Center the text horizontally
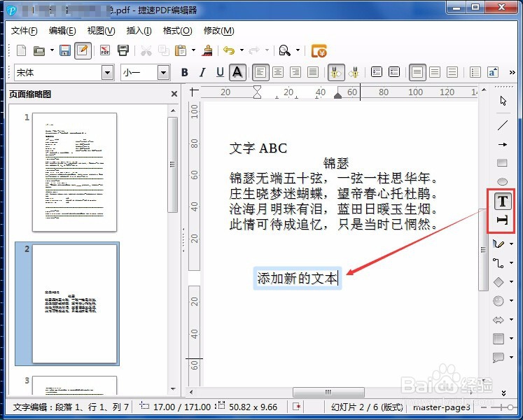The width and height of the screenshot is (523, 420). [x=278, y=72]
